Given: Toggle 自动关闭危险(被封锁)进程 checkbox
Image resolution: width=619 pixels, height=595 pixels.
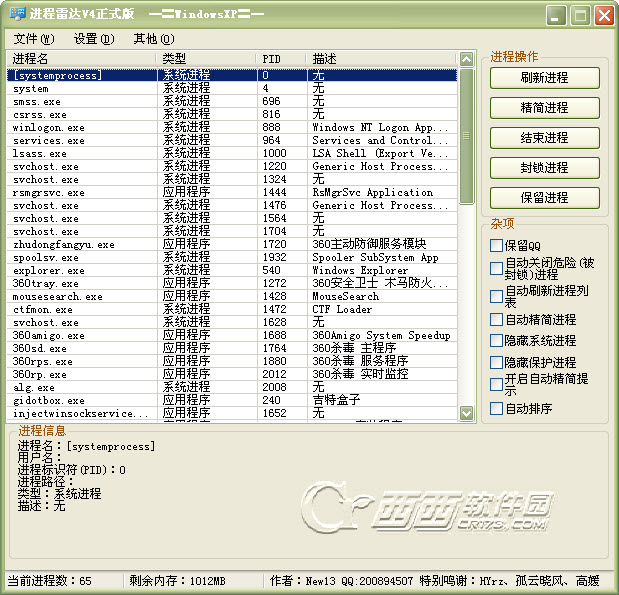Looking at the screenshot, I should tap(496, 268).
